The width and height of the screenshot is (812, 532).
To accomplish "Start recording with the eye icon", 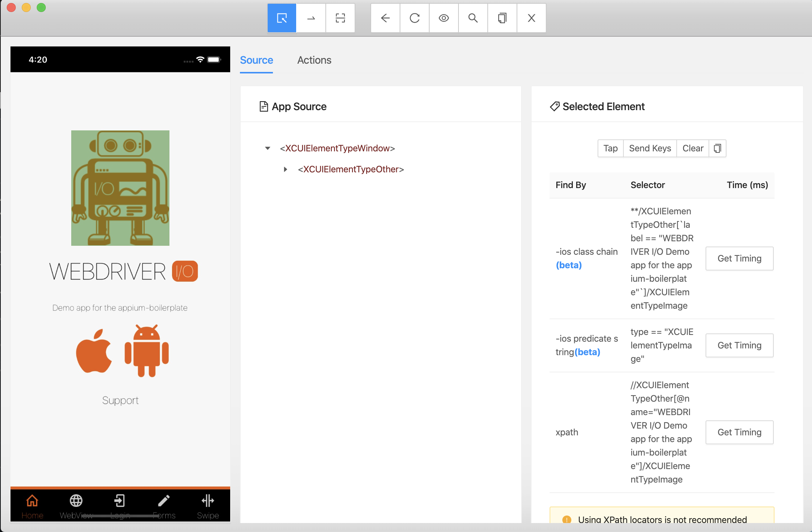I will click(443, 18).
